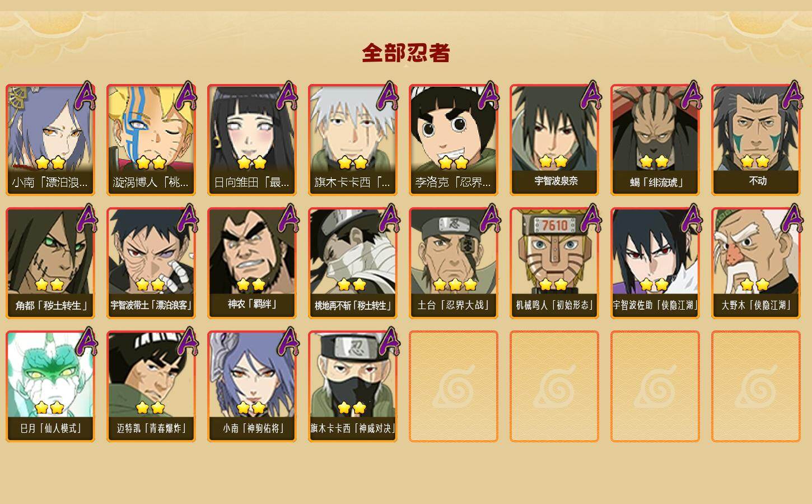
Task: Select the 桃地再不斩「秽土转生」 card
Action: tap(353, 263)
